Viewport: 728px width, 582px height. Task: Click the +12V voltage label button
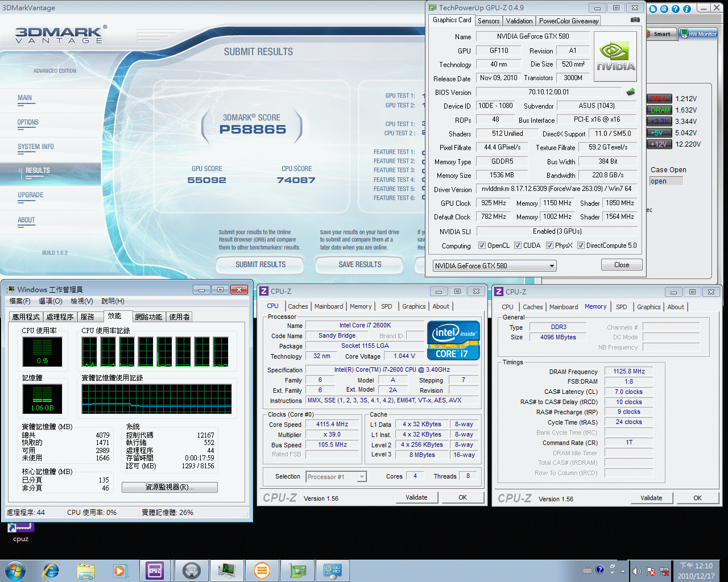[x=660, y=144]
